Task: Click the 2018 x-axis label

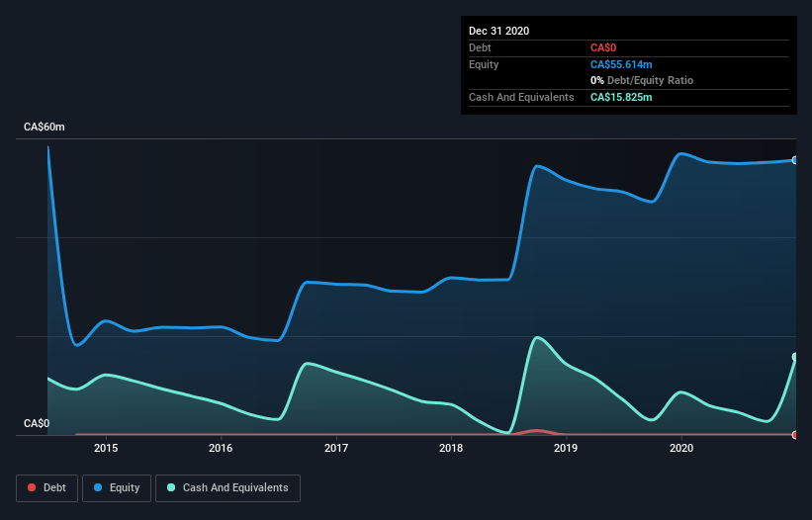Action: (x=451, y=448)
